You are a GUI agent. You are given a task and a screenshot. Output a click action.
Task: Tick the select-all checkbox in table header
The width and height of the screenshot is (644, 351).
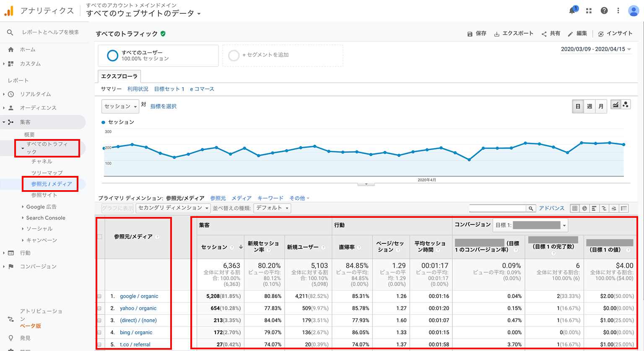100,237
